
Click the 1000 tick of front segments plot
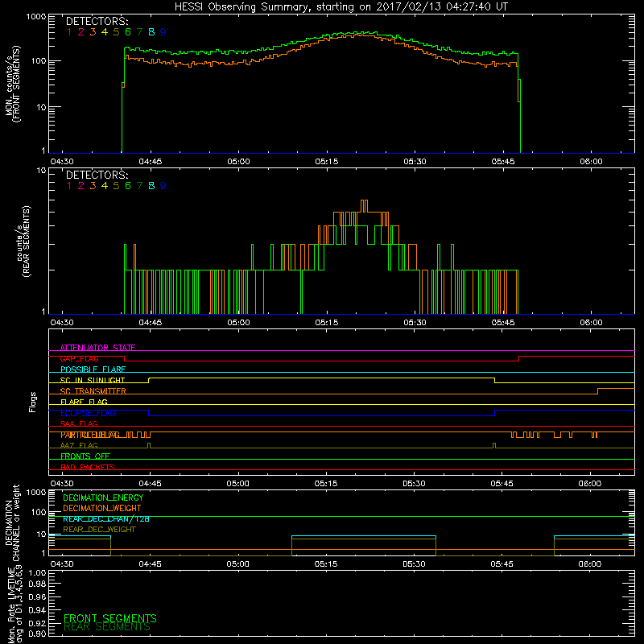[36, 17]
